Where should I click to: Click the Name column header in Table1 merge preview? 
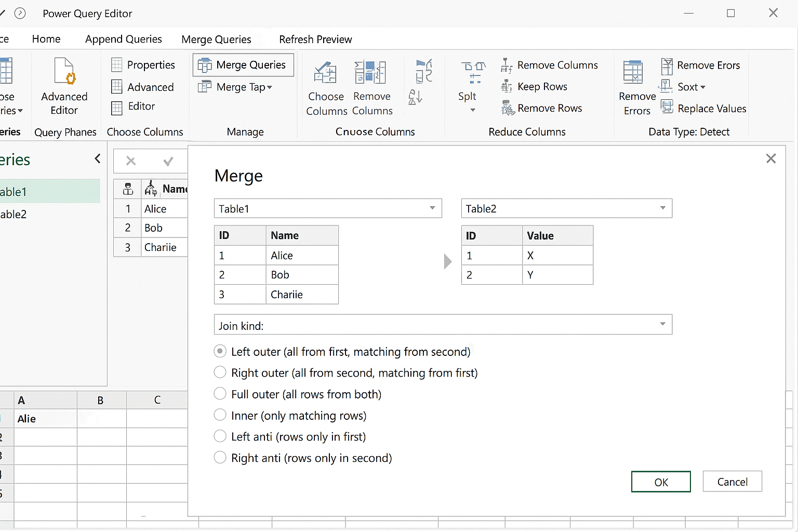[x=302, y=235]
